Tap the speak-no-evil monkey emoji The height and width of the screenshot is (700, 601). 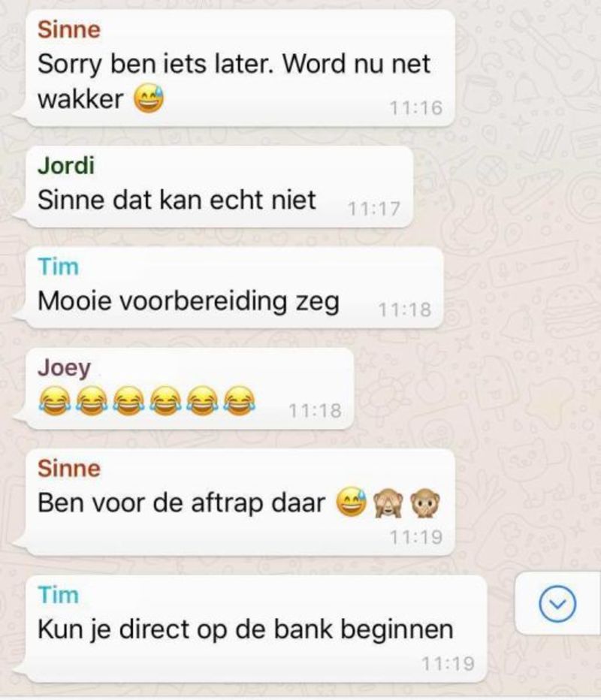[425, 502]
